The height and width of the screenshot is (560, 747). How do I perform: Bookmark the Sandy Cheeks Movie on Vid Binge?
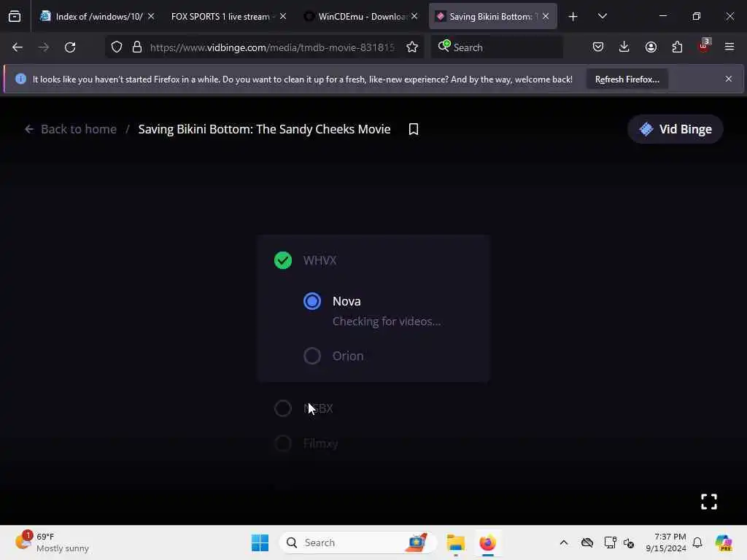click(414, 129)
